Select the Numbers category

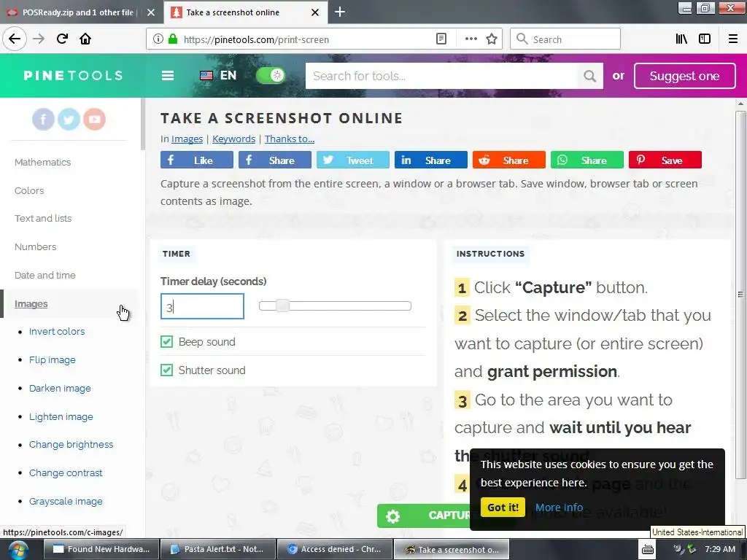pyautogui.click(x=35, y=246)
